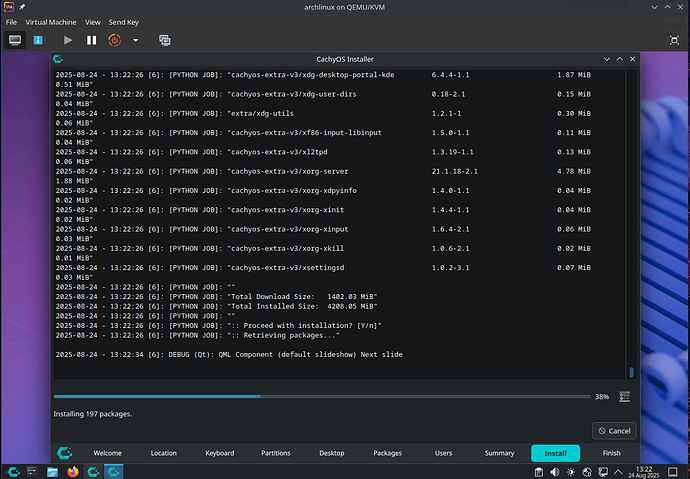Select the Keyboard step
This screenshot has width=690, height=479.
pos(220,453)
